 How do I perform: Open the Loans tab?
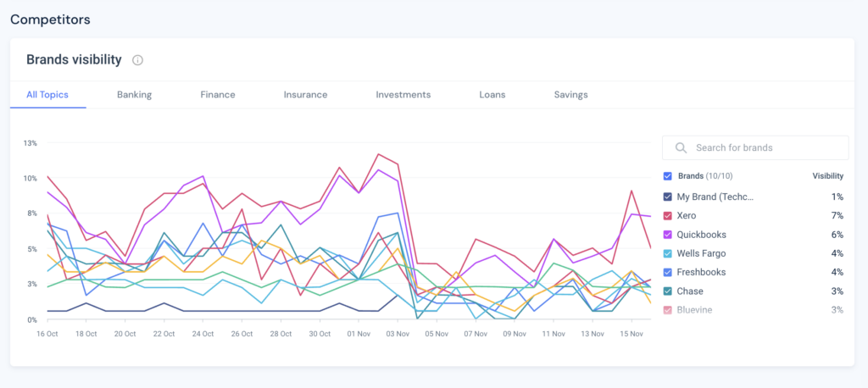492,95
